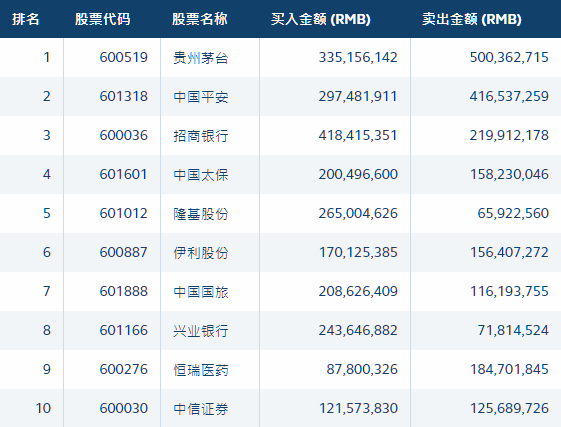This screenshot has width=561, height=427.
Task: Select stock name 中国平安
Action: pyautogui.click(x=201, y=97)
